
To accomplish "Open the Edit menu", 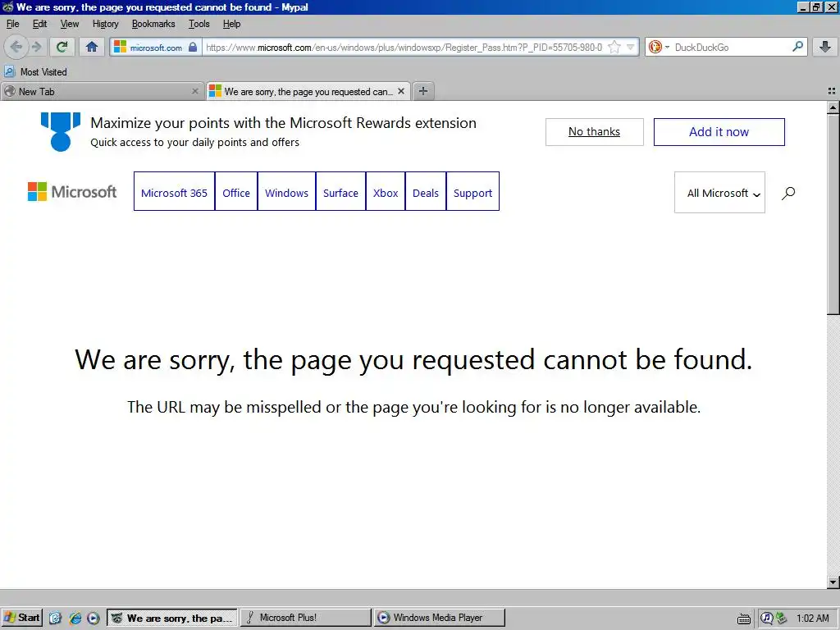I will 39,24.
